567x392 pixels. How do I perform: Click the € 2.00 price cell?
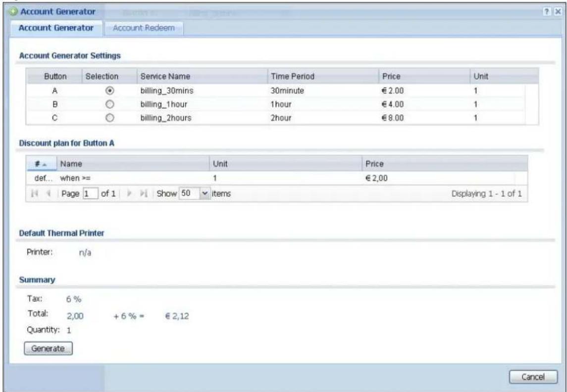392,91
